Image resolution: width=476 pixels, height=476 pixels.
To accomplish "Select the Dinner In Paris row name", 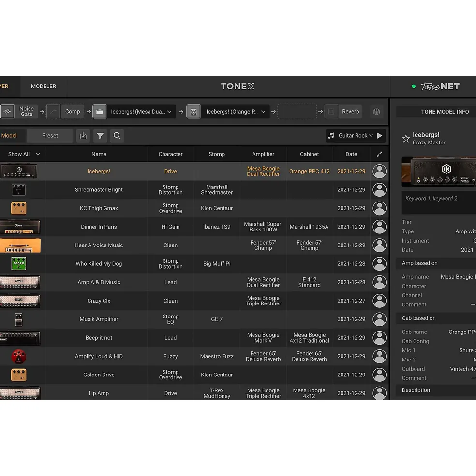I will click(x=99, y=227).
